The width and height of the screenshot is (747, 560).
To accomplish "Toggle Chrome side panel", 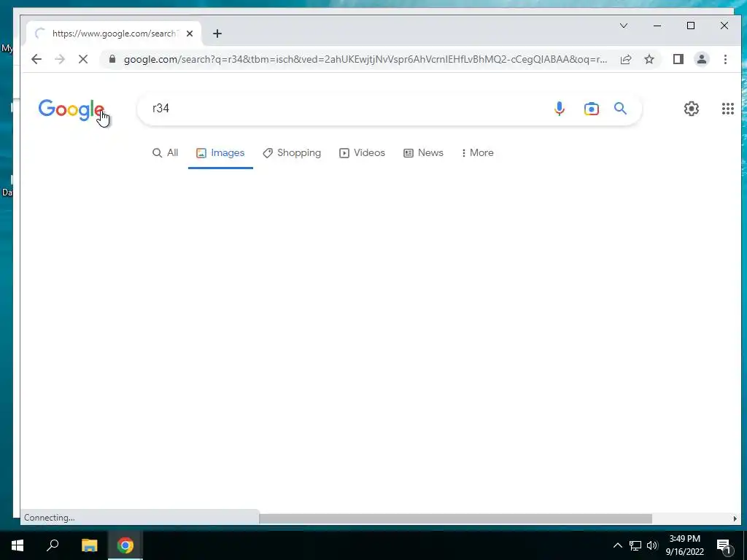I will 678,59.
